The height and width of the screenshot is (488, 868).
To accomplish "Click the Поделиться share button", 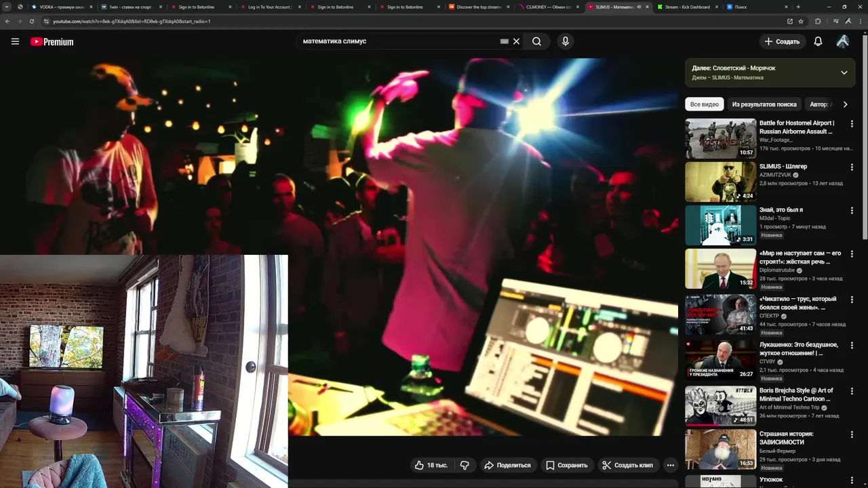I will click(x=507, y=465).
